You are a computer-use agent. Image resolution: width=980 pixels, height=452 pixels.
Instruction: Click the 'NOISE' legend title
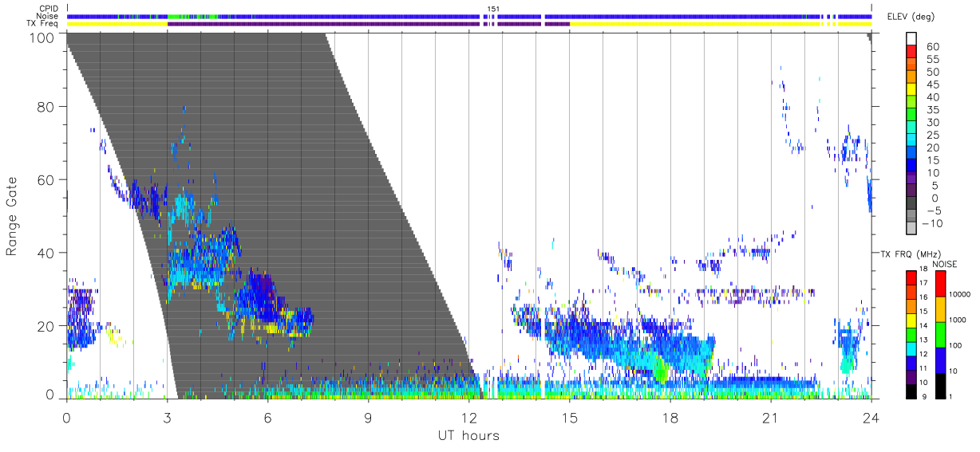[945, 264]
